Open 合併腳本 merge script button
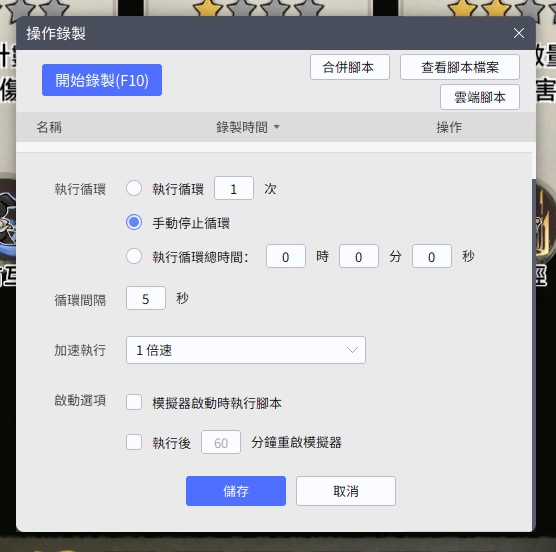 (350, 67)
